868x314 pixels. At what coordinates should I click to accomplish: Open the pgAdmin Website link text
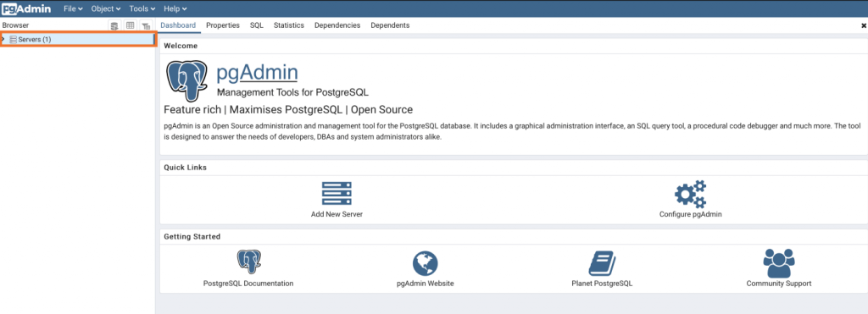pyautogui.click(x=426, y=283)
